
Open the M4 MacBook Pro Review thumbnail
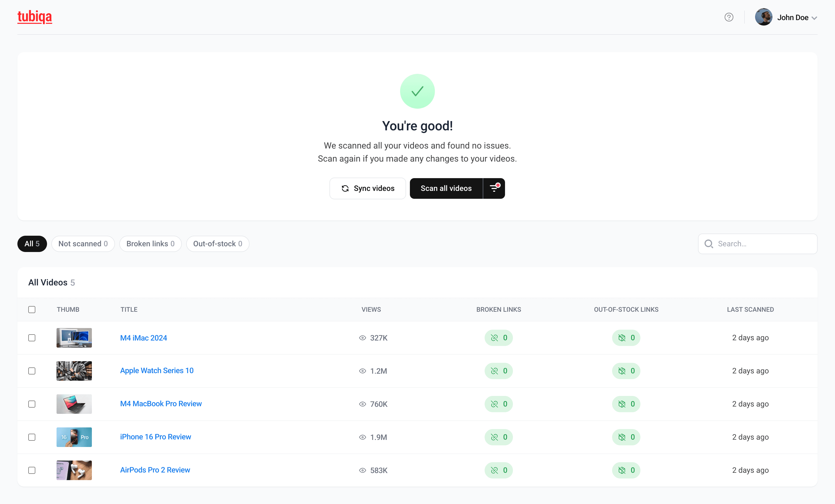pos(74,404)
